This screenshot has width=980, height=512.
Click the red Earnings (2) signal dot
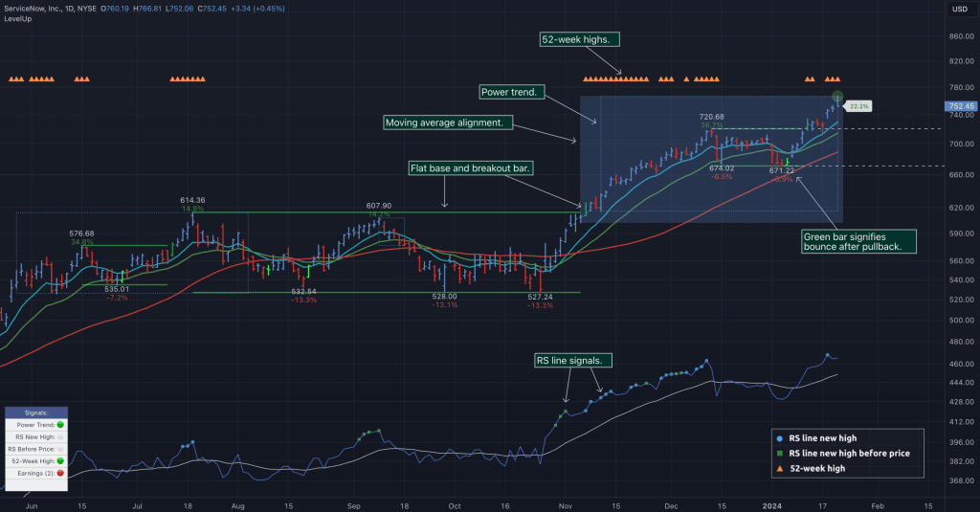point(61,473)
